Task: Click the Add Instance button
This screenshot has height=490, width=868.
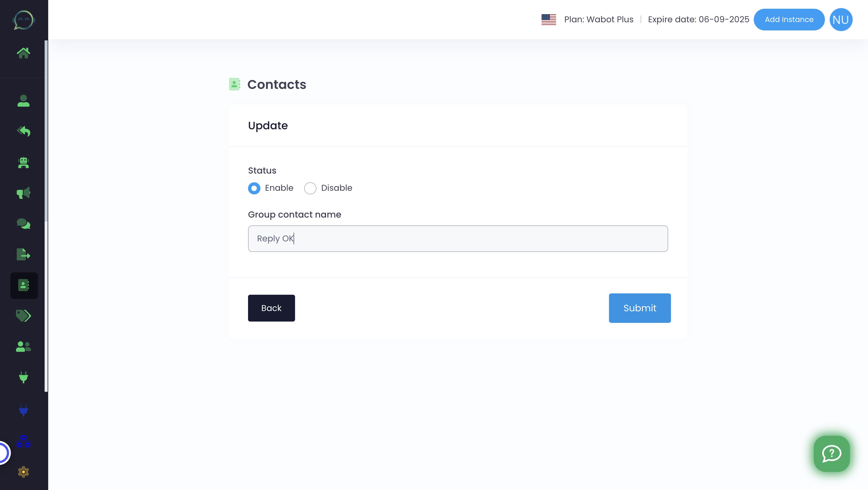Action: tap(789, 20)
